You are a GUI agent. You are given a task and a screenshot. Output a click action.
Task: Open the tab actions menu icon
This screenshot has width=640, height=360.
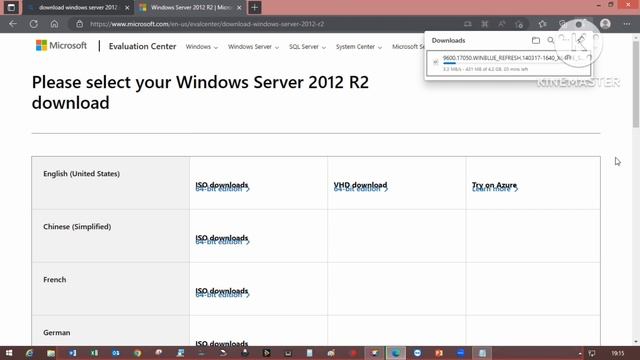pos(11,7)
